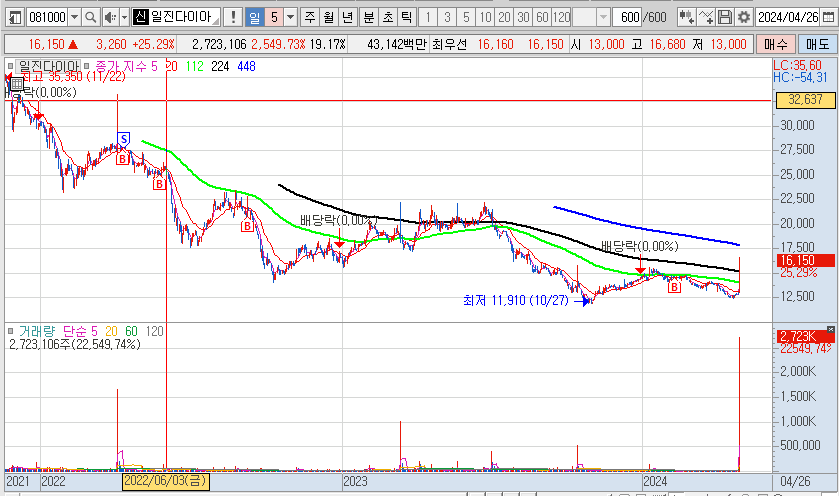This screenshot has height=496, width=839.
Task: Open the period number 5 dropdown arrow
Action: pos(290,18)
